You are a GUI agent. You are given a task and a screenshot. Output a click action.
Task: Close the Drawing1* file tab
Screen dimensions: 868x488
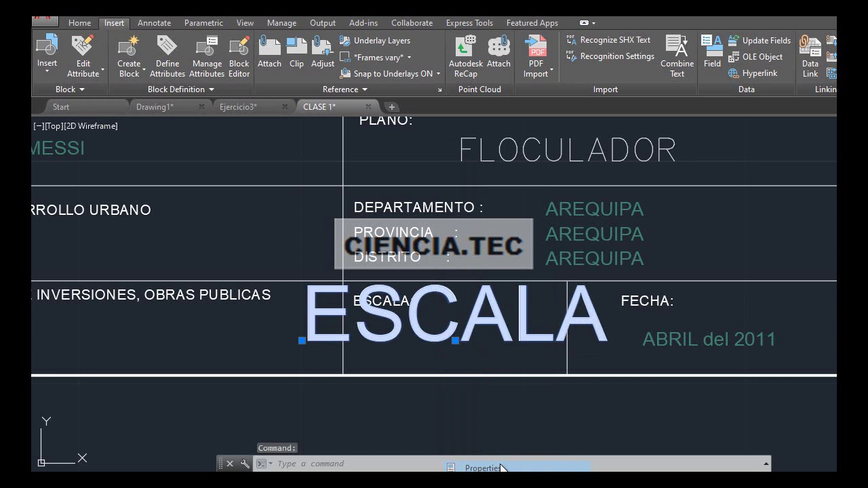(201, 107)
